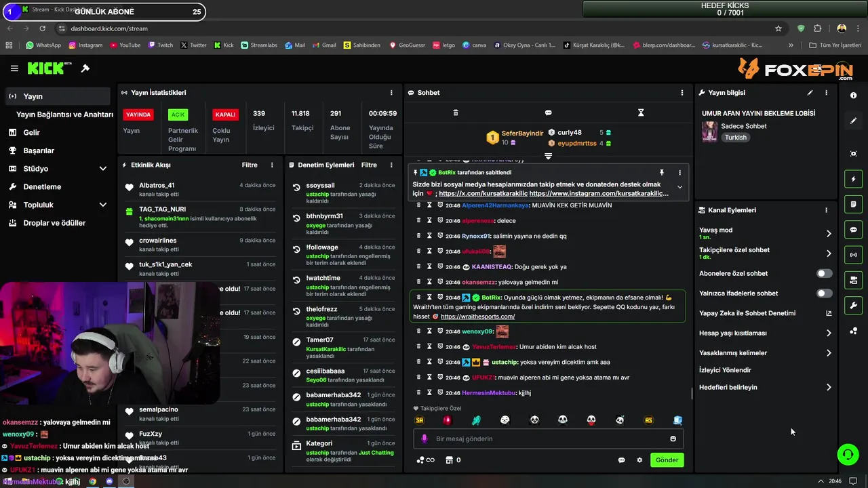Viewport: 868px width, 488px height.
Task: Open Denetim Eylemleri three-dot menu
Action: 391,165
